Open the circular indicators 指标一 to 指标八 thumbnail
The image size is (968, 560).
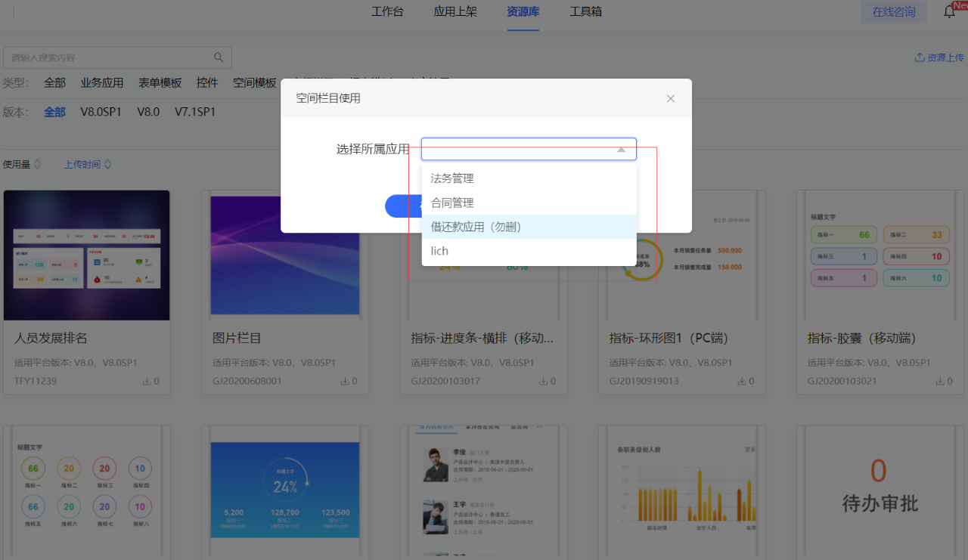click(x=87, y=492)
